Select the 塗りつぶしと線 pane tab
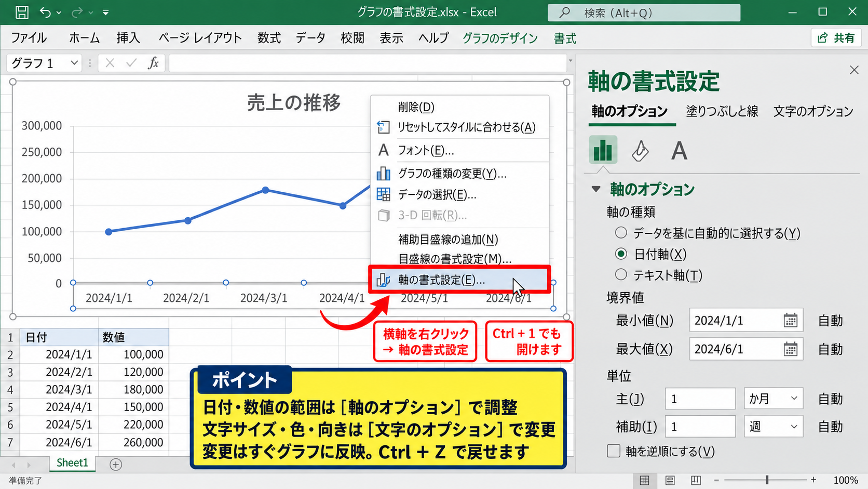Viewport: 868px width, 489px height. [x=722, y=111]
